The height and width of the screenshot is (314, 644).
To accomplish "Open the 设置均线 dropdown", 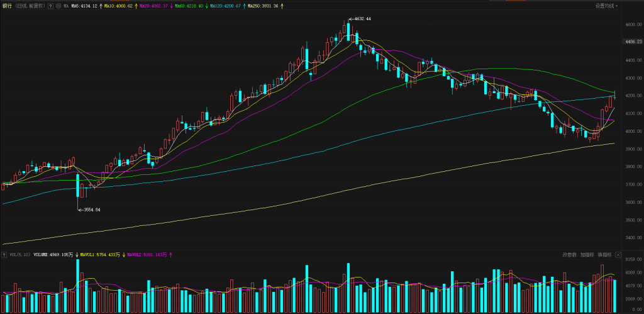I will (606, 6).
